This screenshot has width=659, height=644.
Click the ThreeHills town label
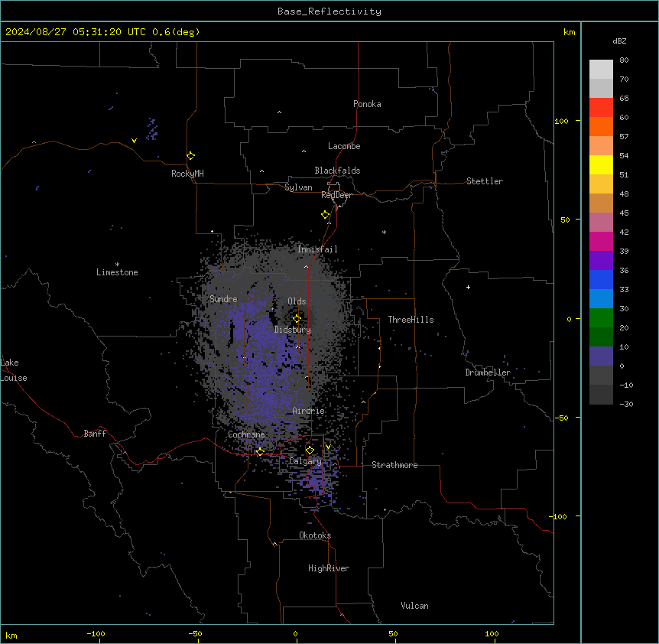tap(411, 320)
